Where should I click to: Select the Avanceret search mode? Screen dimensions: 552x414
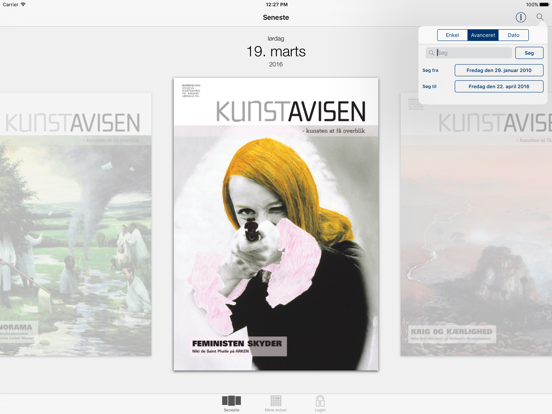(483, 35)
